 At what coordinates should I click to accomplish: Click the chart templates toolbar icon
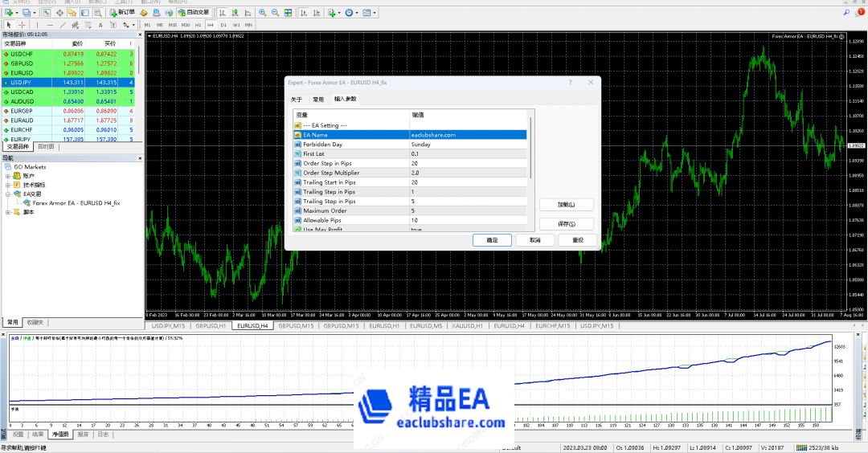366,13
